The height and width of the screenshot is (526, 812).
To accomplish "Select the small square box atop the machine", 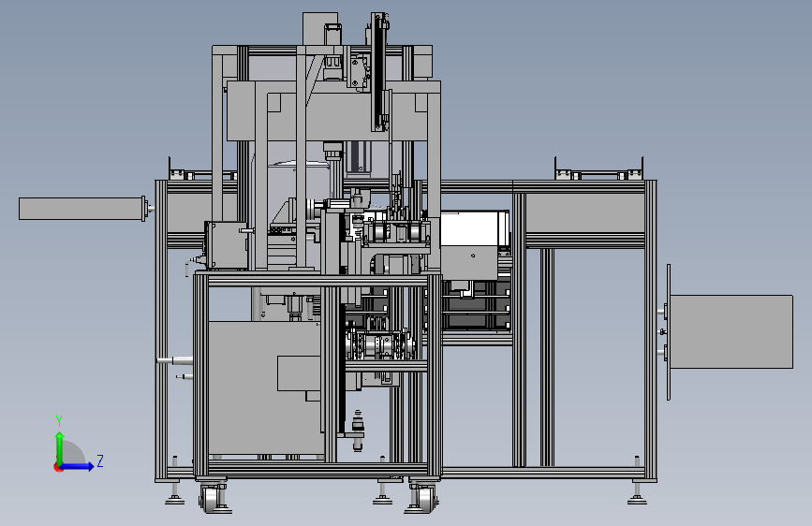I will click(320, 29).
